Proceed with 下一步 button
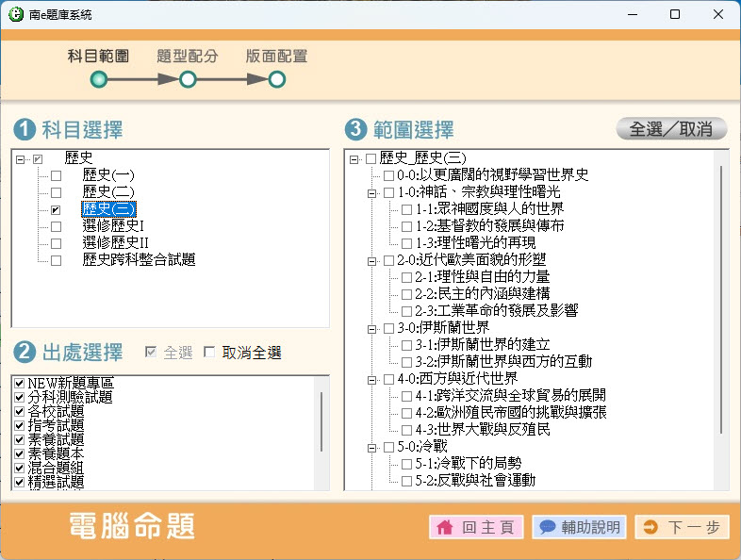 (x=682, y=527)
